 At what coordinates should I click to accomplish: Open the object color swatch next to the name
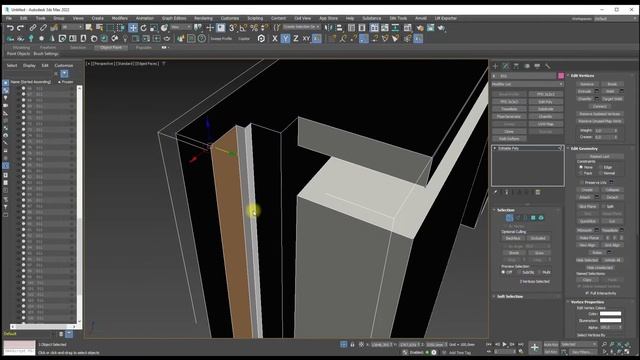tap(561, 76)
